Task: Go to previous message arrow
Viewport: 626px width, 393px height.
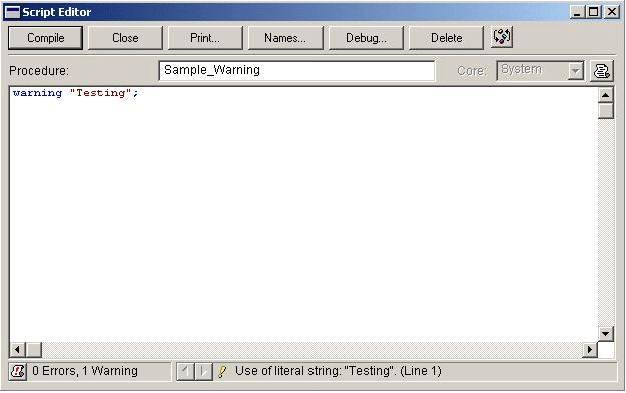Action: point(186,372)
